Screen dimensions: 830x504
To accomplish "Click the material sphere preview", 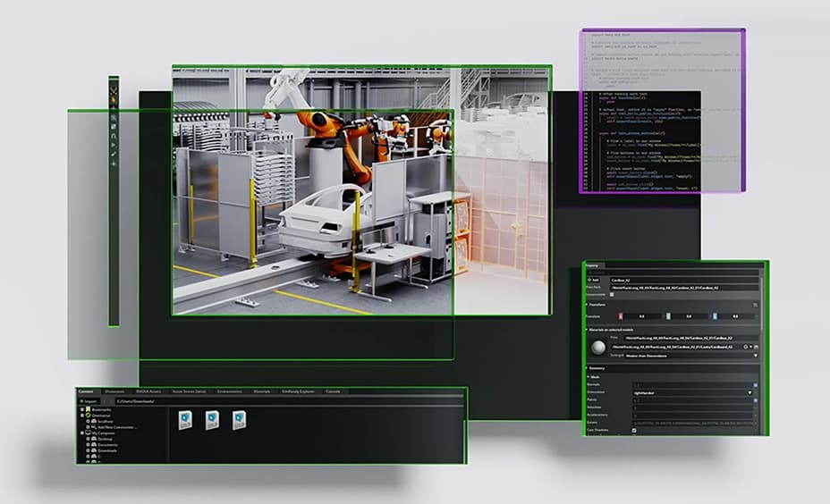I will [597, 349].
